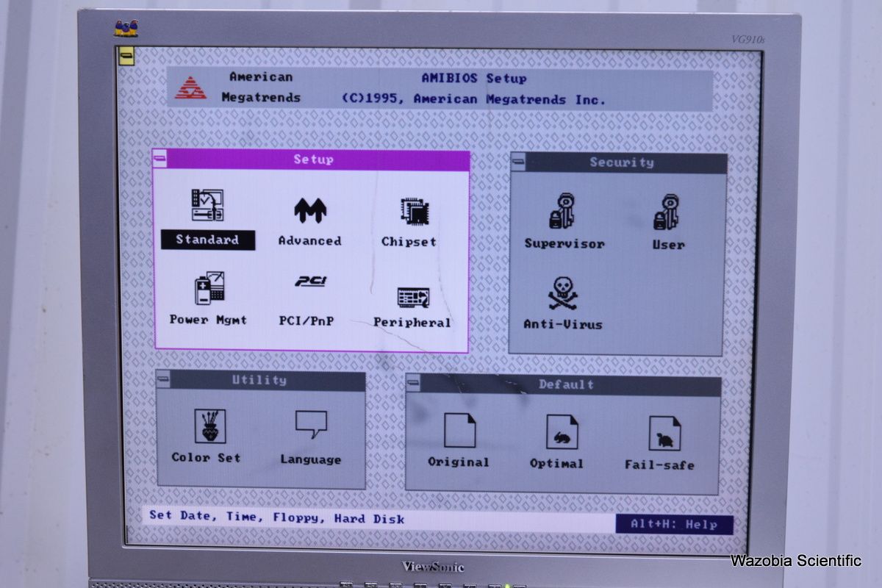Viewport: 882px width, 588px height.
Task: Click the Alt+H: Help button
Action: click(674, 524)
